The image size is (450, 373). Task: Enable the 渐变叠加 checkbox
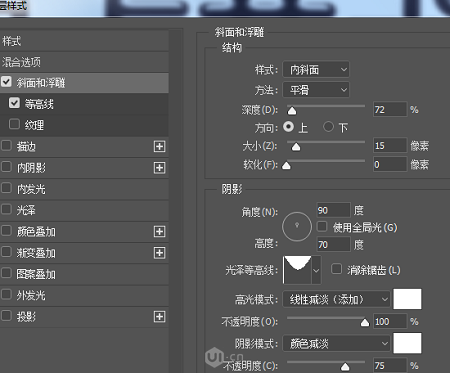click(6, 252)
